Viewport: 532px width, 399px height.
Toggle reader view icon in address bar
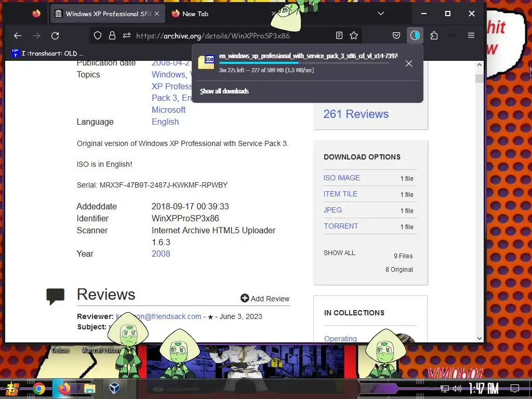tap(339, 35)
